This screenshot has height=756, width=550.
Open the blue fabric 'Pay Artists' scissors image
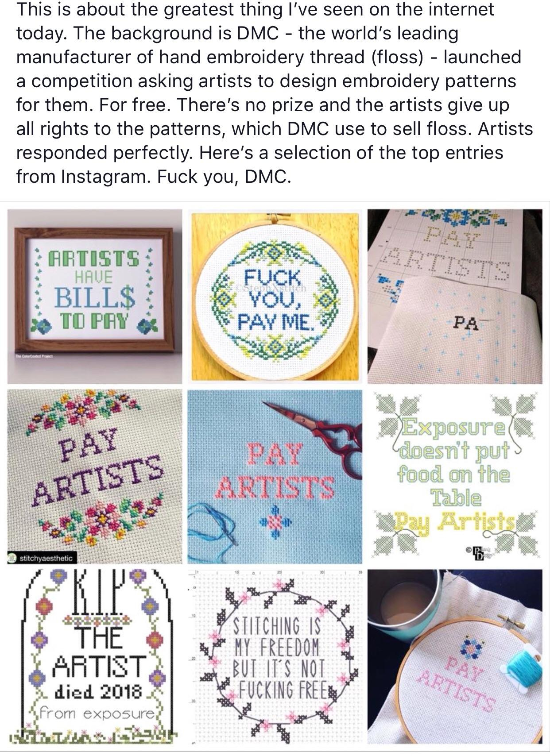click(275, 476)
